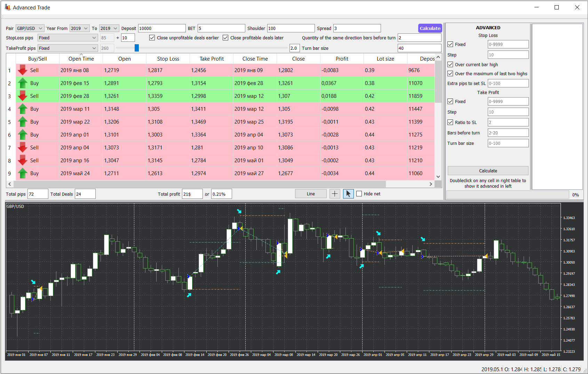Click the green Buy arrow in row 4
Image resolution: width=588 pixels, height=374 pixels.
[23, 109]
